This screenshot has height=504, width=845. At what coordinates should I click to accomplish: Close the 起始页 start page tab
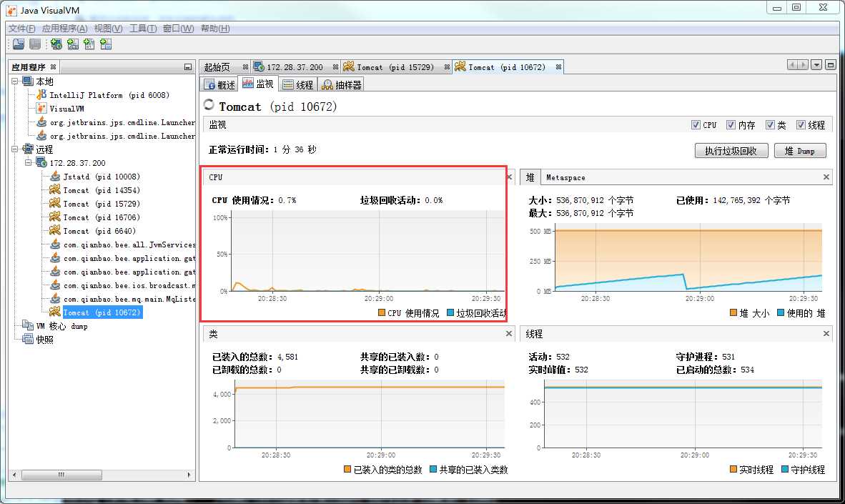tap(245, 66)
